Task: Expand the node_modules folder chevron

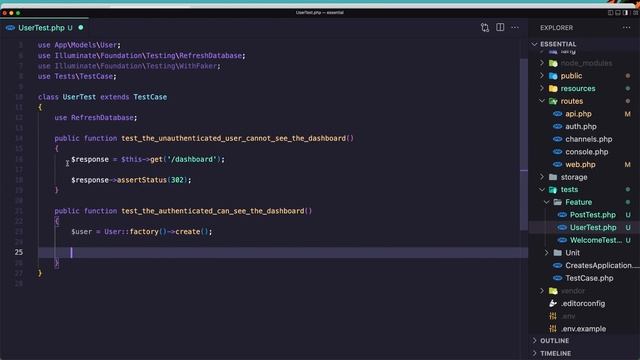Action: 542,63
